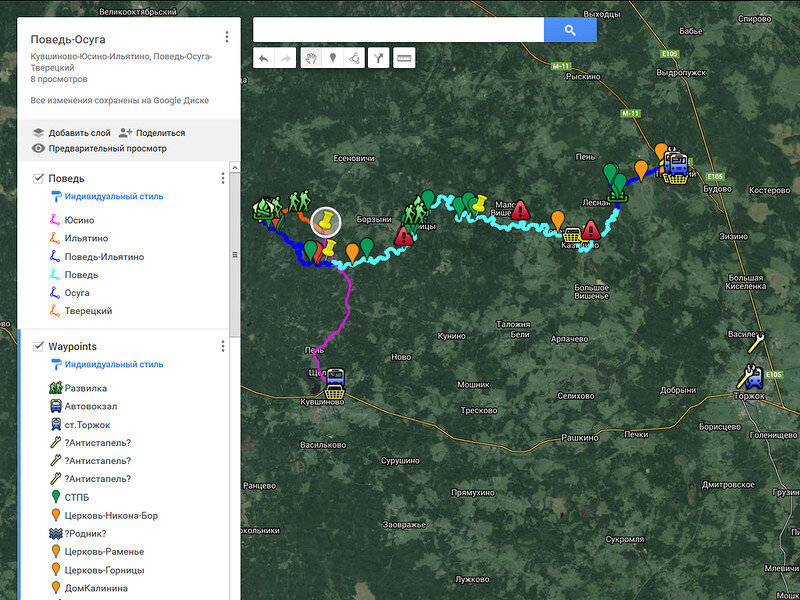Select the СТПБ waypoint in list
The height and width of the screenshot is (600, 800).
(x=77, y=497)
